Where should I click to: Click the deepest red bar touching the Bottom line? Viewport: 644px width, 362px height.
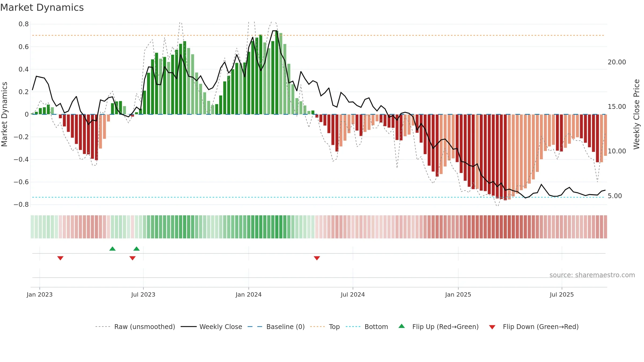pyautogui.click(x=505, y=157)
